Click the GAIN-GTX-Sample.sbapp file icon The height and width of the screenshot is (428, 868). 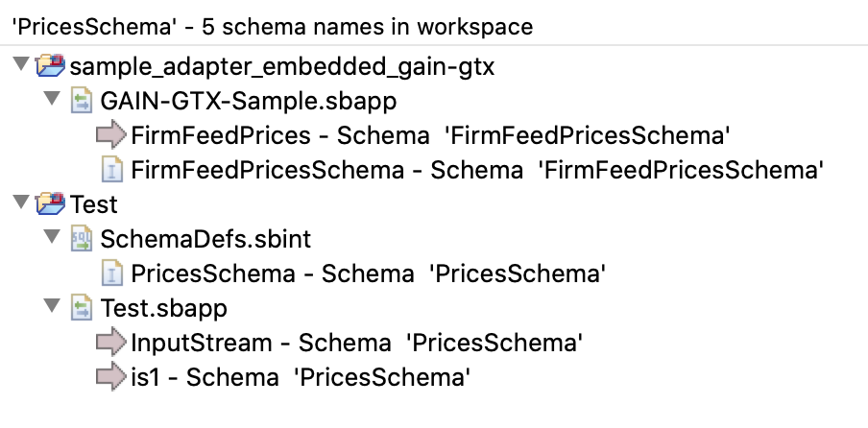[82, 101]
